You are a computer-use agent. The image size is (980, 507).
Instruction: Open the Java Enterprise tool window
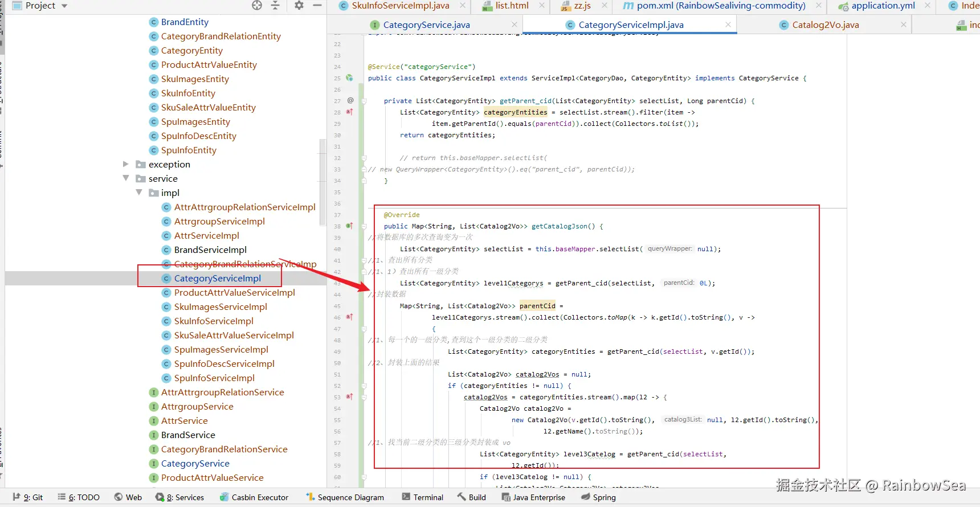point(533,497)
